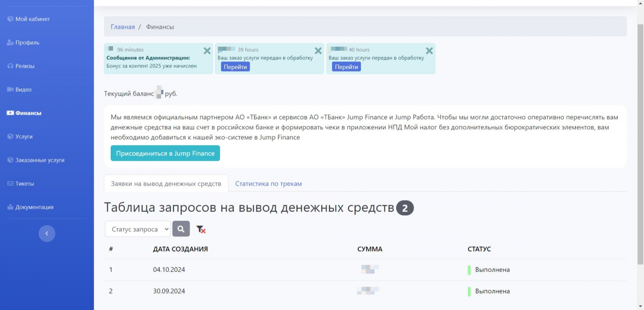Click the ДАТА СОЗДАНИЯ column header
The image size is (644, 310).
tap(180, 249)
